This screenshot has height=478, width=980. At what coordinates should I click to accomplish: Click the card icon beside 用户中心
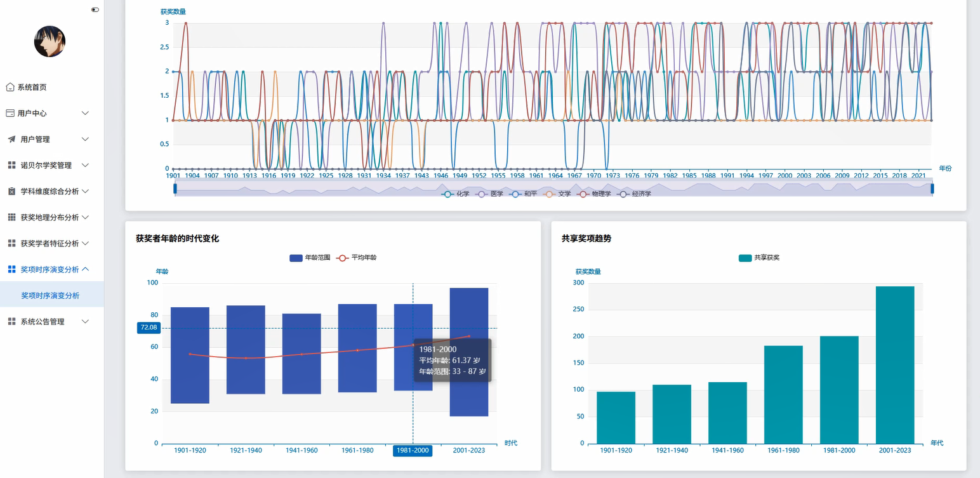click(x=10, y=113)
